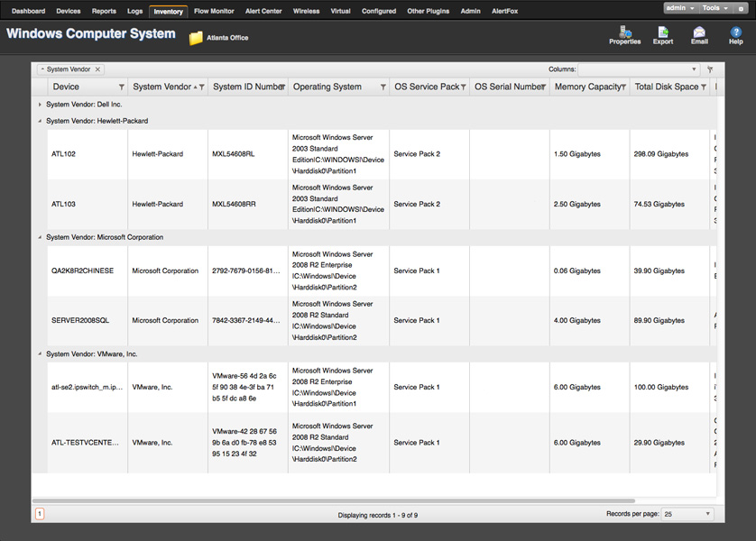The width and height of the screenshot is (756, 541).
Task: Remove the System Vendor grouping tag
Action: click(x=98, y=69)
